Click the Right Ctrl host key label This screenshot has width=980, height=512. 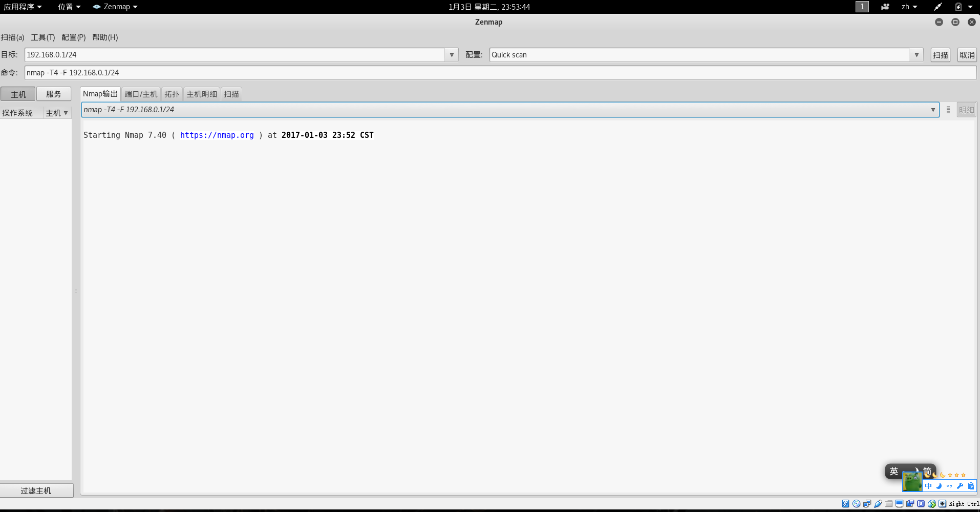click(x=964, y=504)
